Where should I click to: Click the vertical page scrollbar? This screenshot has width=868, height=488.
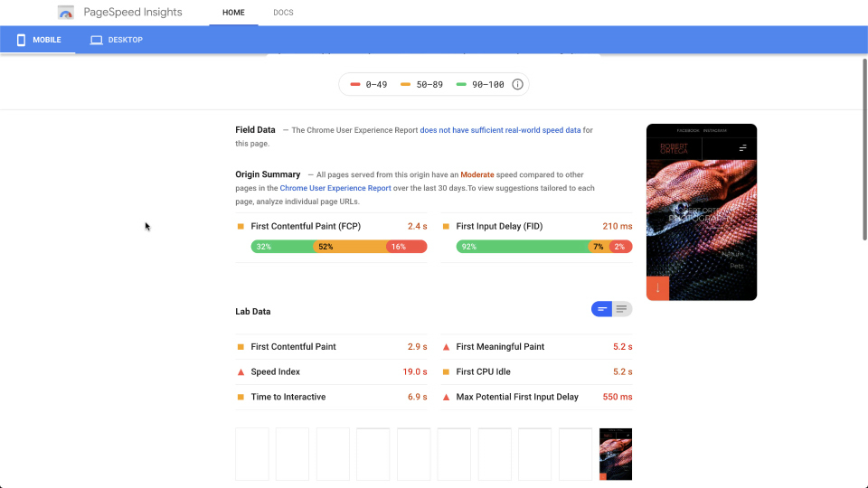coord(864,149)
